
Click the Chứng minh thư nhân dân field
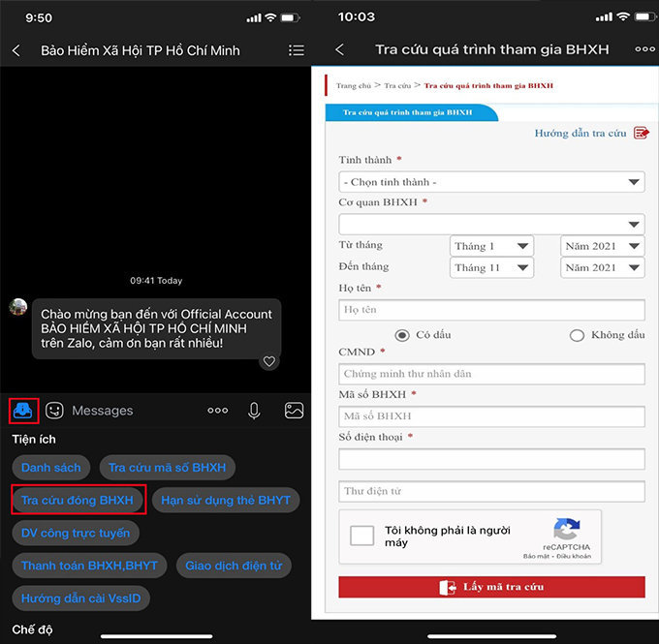coord(491,374)
